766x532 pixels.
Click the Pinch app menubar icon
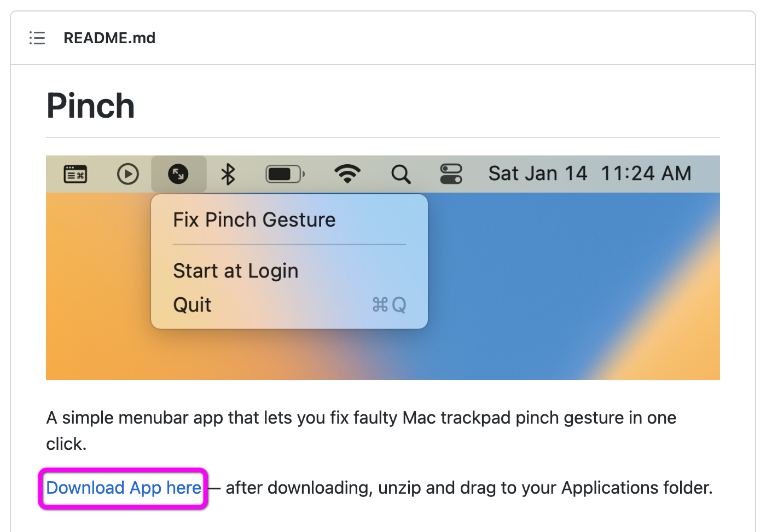click(178, 174)
